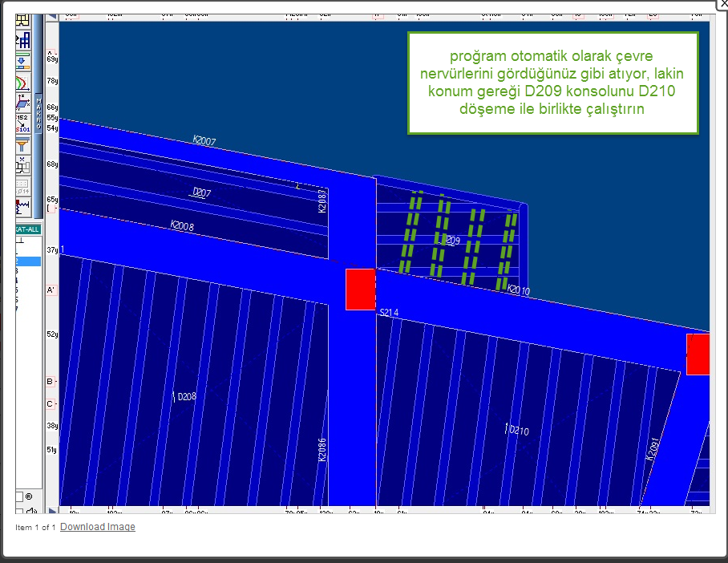728x563 pixels.
Task: Click the blue down-arrow load icon
Action: click(x=22, y=61)
